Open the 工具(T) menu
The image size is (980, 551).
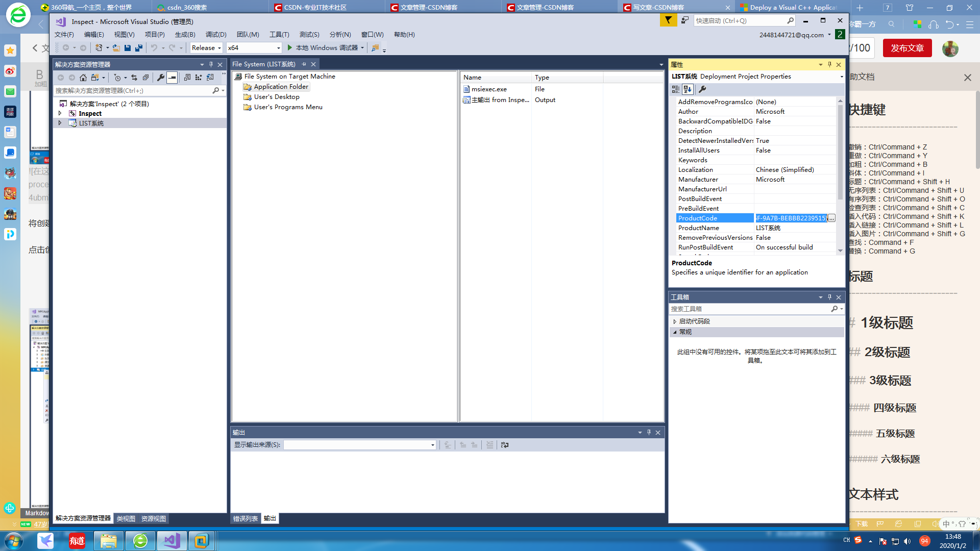coord(279,34)
